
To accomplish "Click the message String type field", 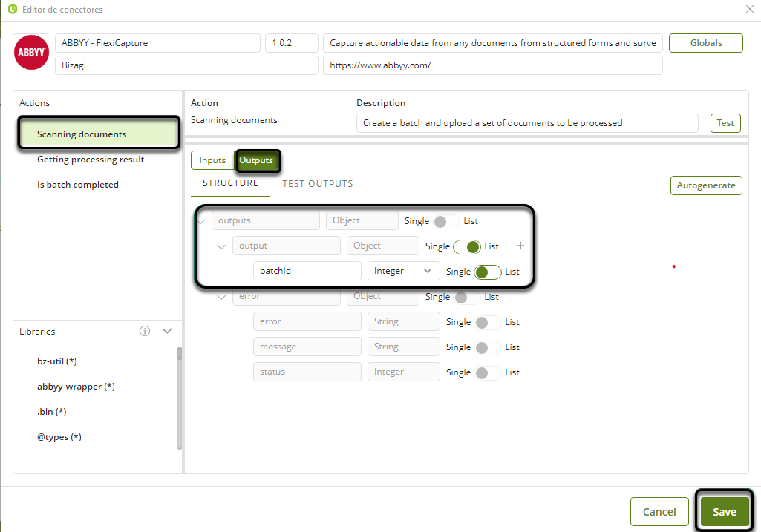I will [404, 347].
